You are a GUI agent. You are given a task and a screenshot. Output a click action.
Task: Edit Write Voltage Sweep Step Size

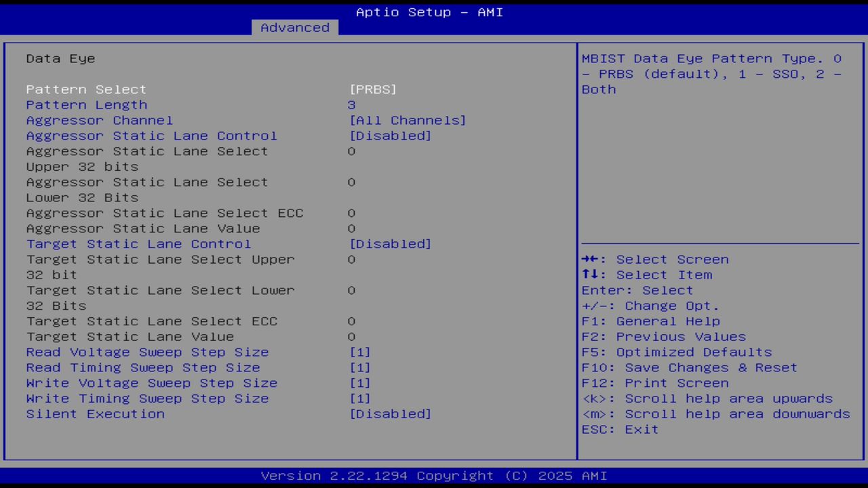[360, 383]
